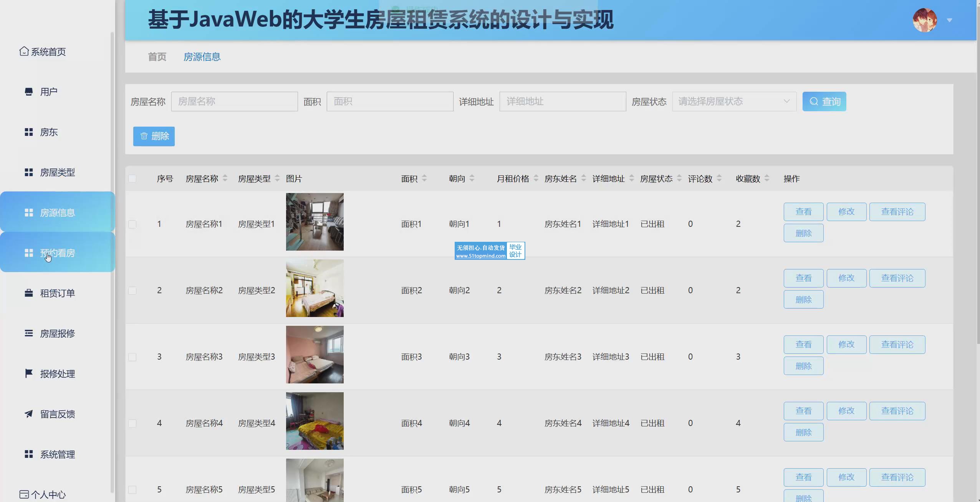Click the briefcase icon for 租赁订单
The image size is (980, 502).
[x=29, y=293]
